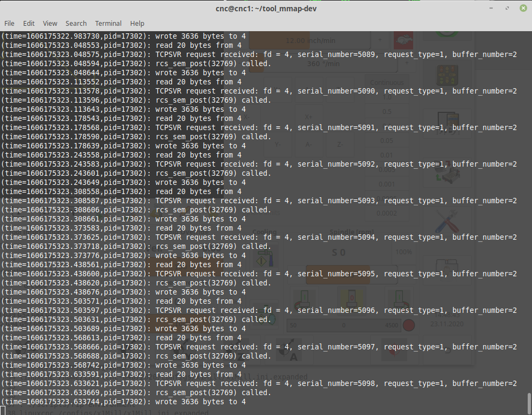532x415 pixels.
Task: Open the View menu
Action: tap(50, 23)
